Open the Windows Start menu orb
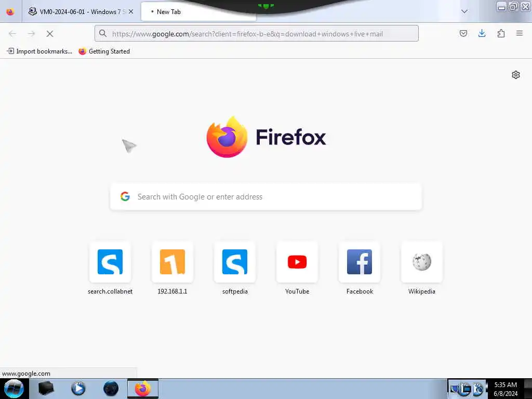532x399 pixels. [14, 389]
